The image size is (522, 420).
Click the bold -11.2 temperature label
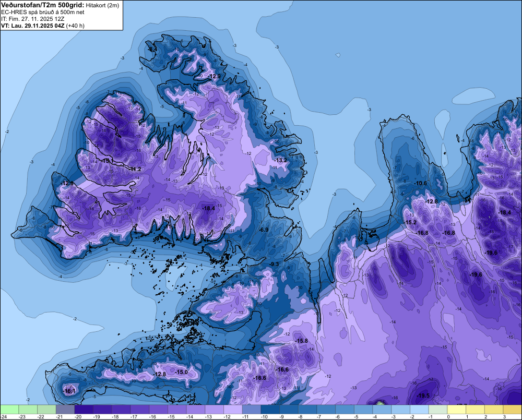point(135,170)
